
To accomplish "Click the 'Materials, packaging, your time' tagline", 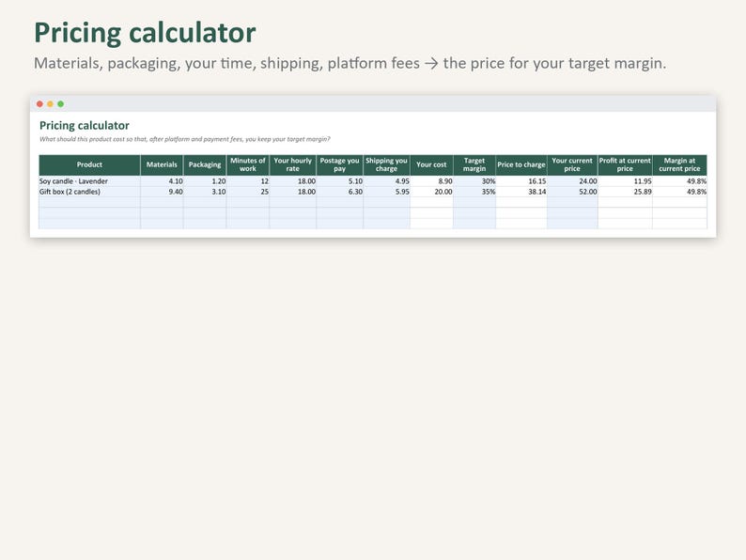I will tap(350, 63).
